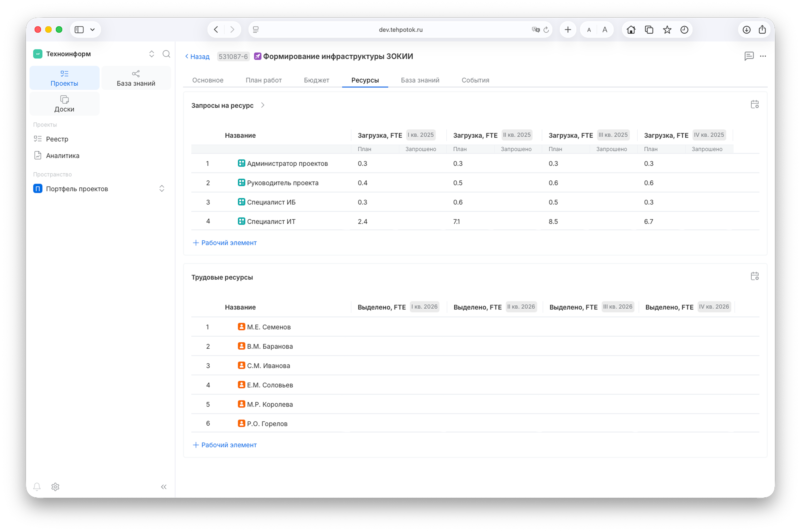
Task: Expand Техноинформ workspace switcher
Action: click(152, 54)
